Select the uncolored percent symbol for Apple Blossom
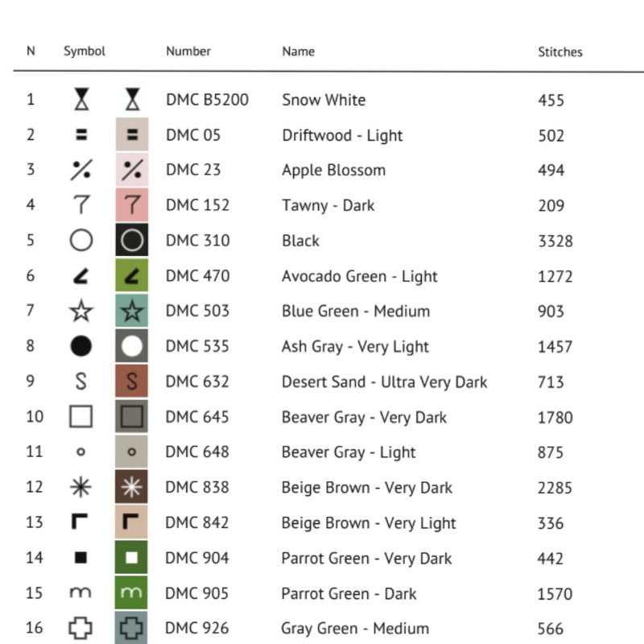The width and height of the screenshot is (644, 644). pos(81,170)
